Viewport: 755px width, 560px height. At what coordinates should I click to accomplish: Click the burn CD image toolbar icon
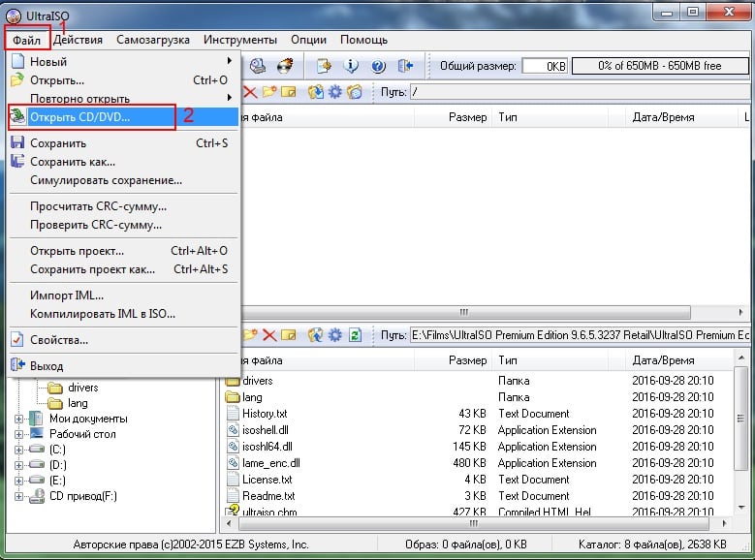[x=285, y=66]
